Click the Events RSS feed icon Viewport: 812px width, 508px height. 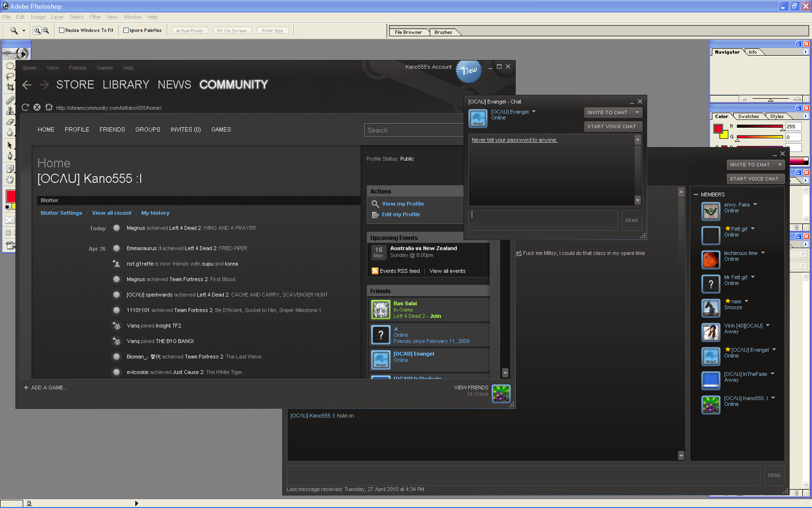(x=375, y=271)
